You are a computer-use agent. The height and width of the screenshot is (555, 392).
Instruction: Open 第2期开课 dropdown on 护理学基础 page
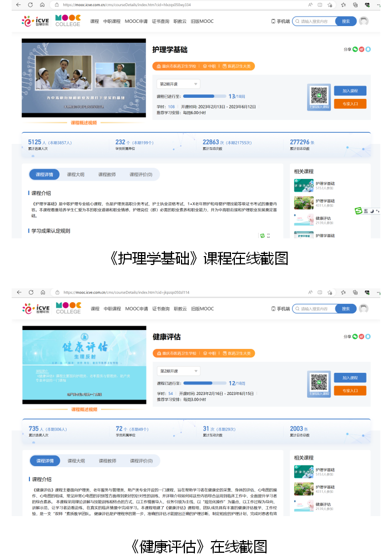pyautogui.click(x=179, y=84)
